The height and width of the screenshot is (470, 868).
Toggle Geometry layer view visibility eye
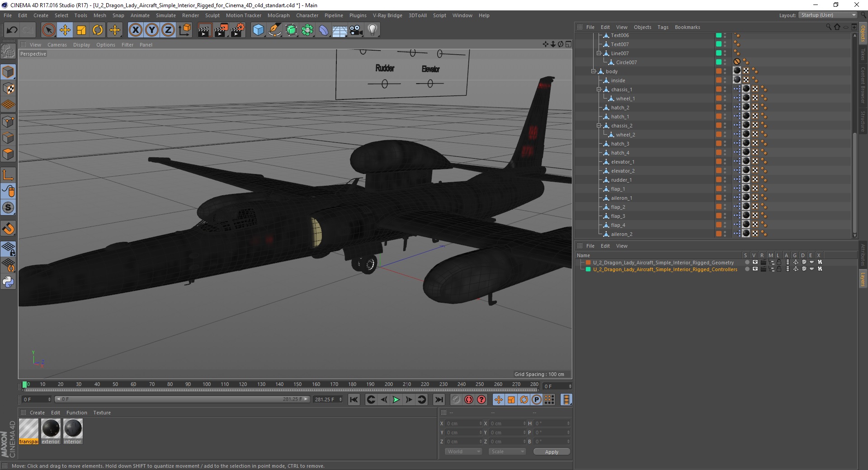(755, 263)
